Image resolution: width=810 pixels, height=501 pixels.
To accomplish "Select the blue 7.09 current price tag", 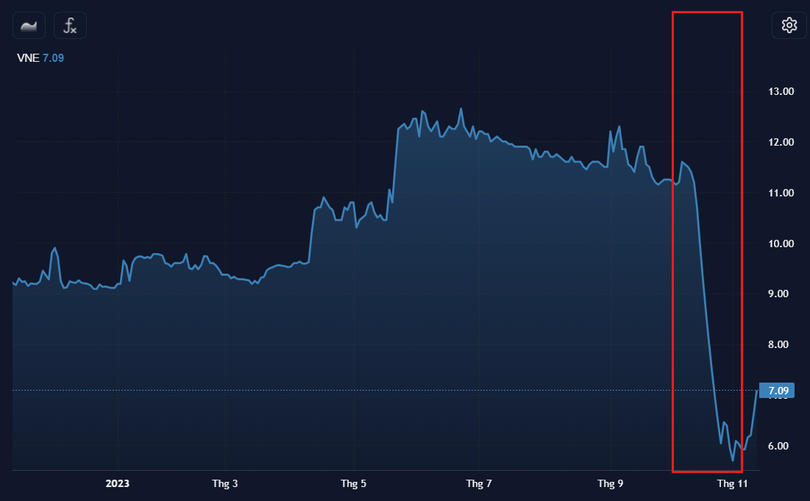I will coord(779,390).
